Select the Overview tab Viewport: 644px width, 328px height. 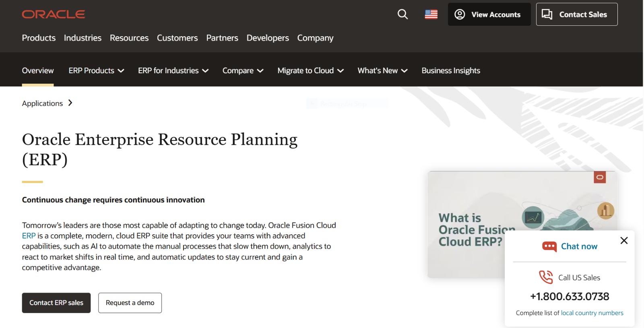(38, 70)
